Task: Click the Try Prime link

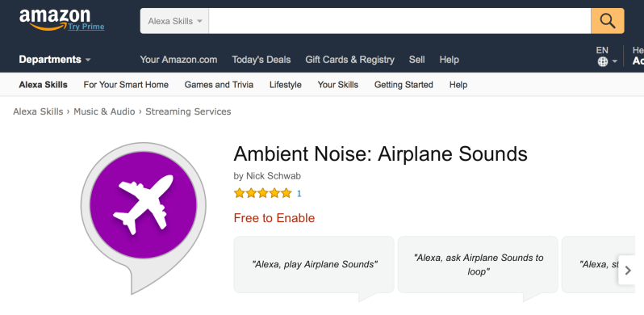Action: click(86, 27)
